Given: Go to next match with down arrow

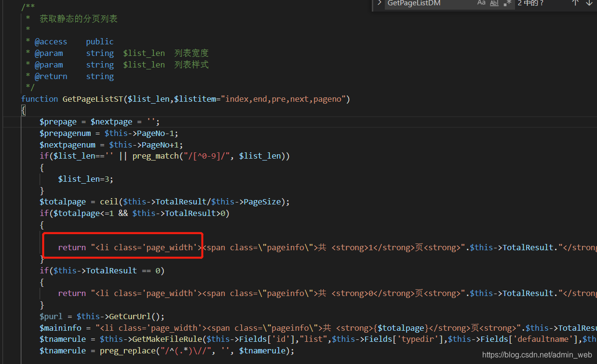Looking at the screenshot, I should coord(589,3).
